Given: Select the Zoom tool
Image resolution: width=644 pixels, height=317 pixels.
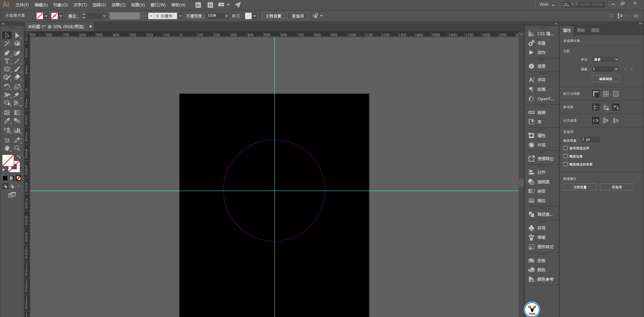Looking at the screenshot, I should pos(17,148).
